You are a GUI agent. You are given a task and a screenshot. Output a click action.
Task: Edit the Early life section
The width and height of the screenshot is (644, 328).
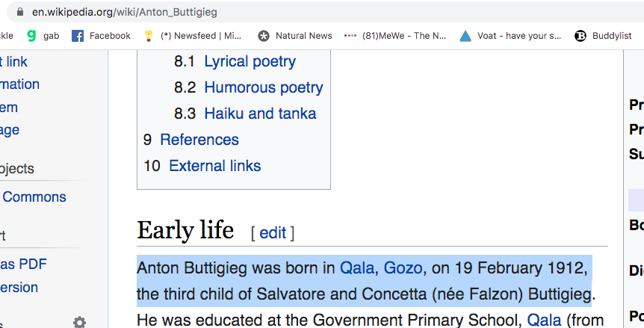click(x=273, y=233)
